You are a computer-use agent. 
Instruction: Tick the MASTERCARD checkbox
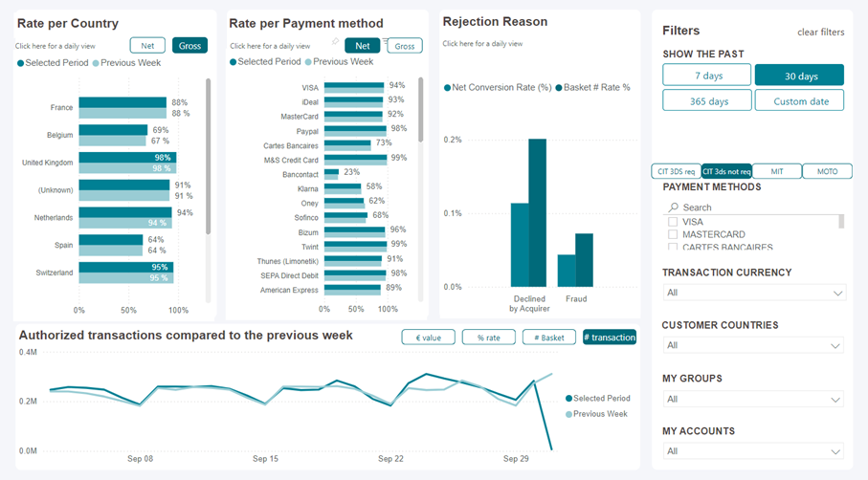coord(673,234)
